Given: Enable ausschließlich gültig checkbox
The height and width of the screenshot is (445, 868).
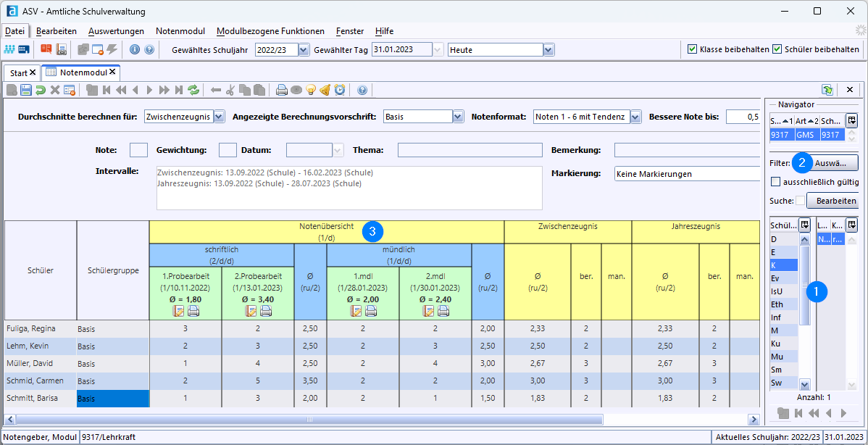Looking at the screenshot, I should click(x=775, y=181).
